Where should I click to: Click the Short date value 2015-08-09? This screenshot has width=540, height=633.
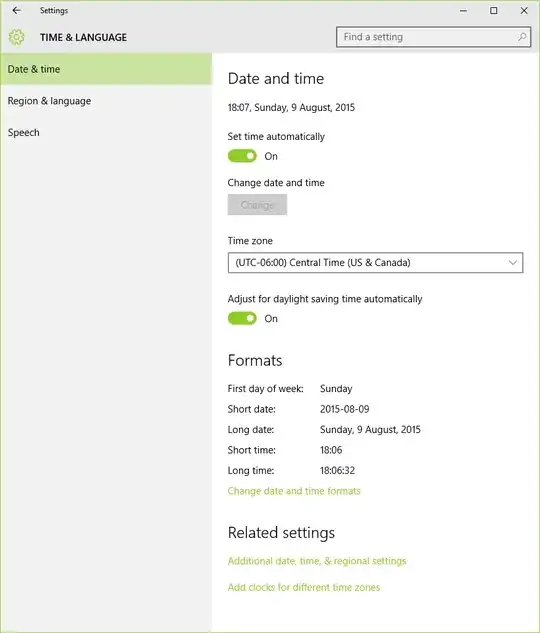345,409
